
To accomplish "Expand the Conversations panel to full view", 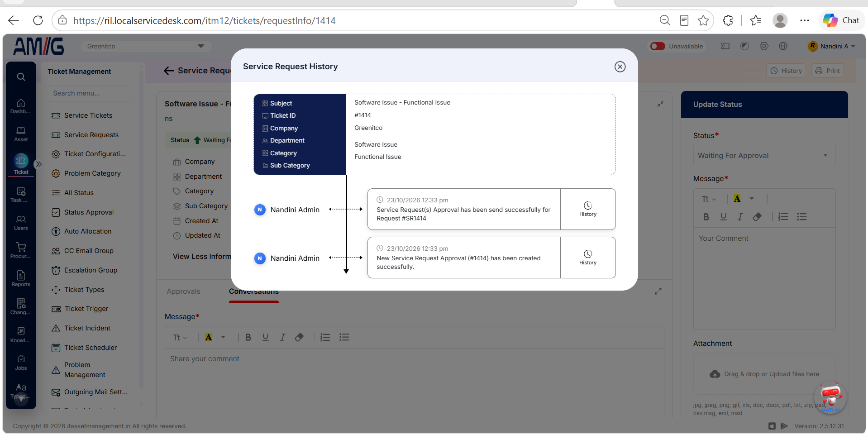I will [x=658, y=292].
